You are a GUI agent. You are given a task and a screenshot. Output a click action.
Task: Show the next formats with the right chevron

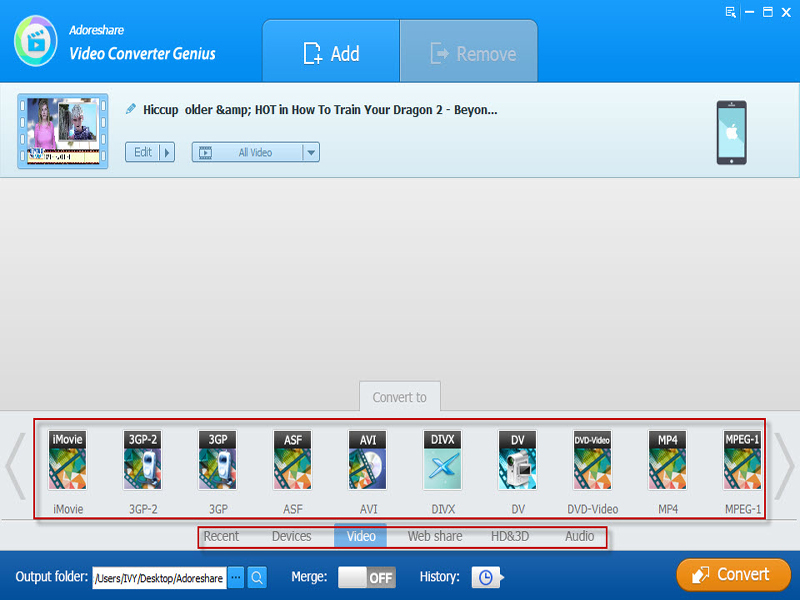[x=784, y=466]
